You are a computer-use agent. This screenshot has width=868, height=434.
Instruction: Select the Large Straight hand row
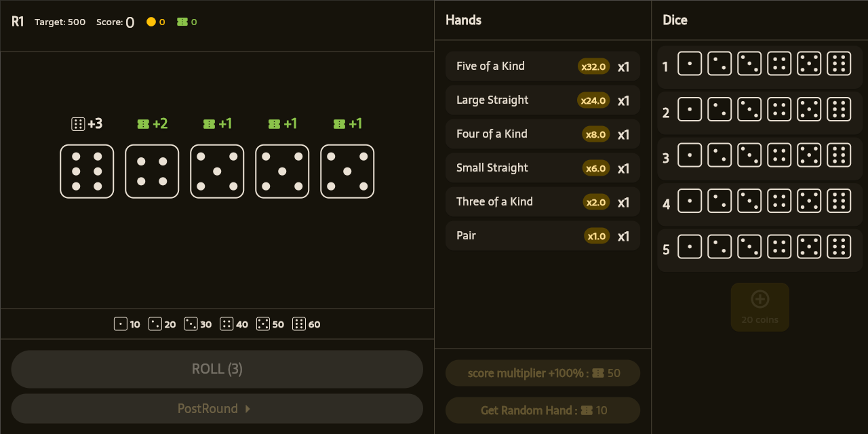pos(542,100)
